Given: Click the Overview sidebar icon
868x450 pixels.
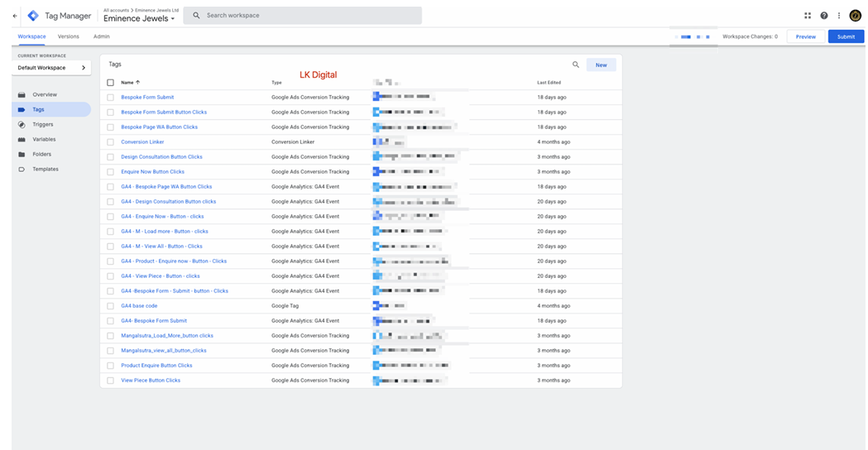Looking at the screenshot, I should tap(22, 94).
